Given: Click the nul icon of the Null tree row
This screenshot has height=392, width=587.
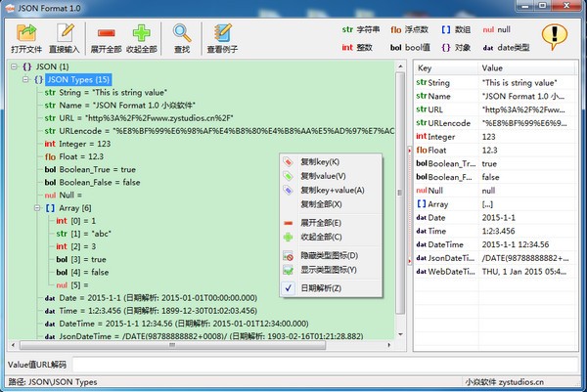Looking at the screenshot, I should coord(50,196).
